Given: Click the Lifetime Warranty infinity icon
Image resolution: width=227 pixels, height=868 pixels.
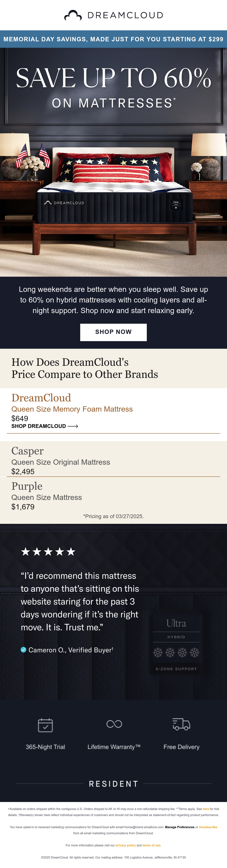Looking at the screenshot, I should click(x=114, y=724).
